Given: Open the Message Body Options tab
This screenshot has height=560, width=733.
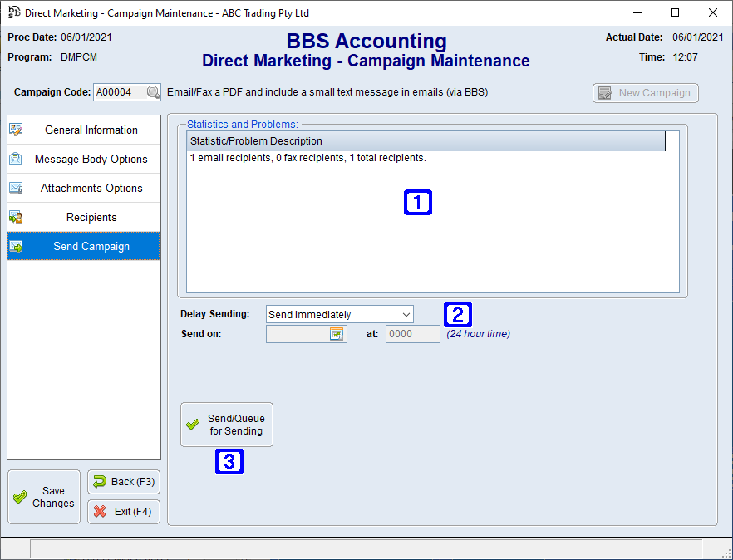Looking at the screenshot, I should [91, 159].
